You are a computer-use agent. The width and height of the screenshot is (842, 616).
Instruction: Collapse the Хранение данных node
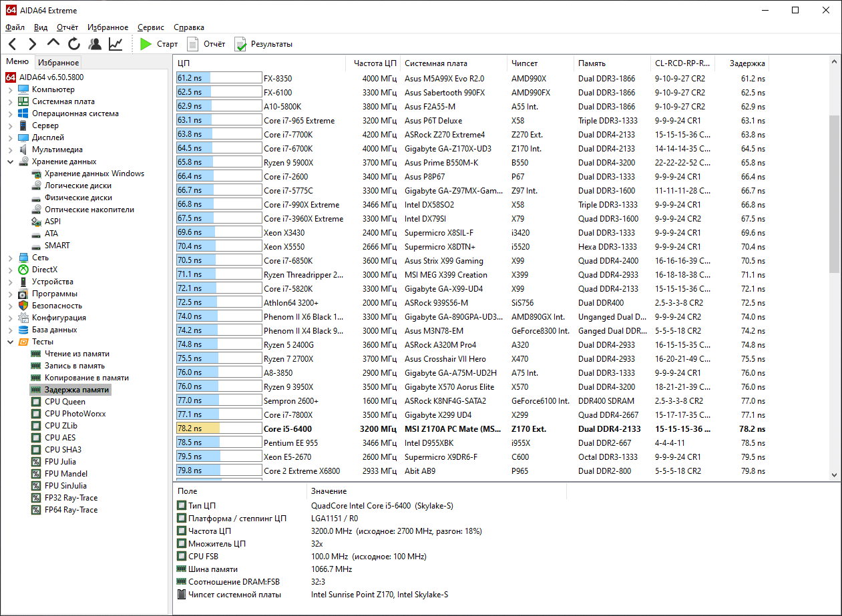coord(10,162)
